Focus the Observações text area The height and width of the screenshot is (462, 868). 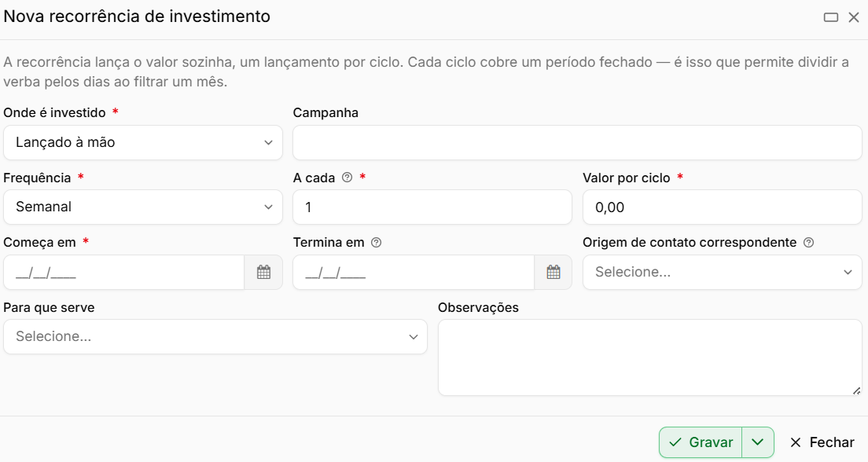click(x=650, y=357)
